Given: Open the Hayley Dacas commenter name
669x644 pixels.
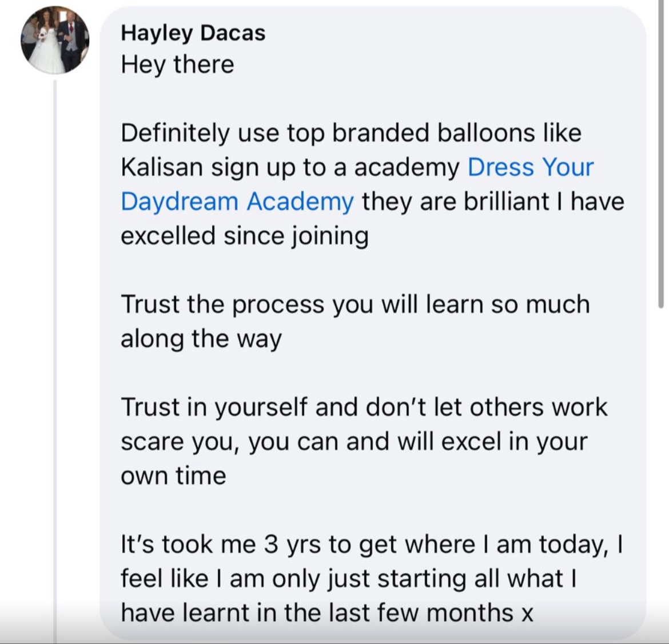Looking at the screenshot, I should 193,33.
